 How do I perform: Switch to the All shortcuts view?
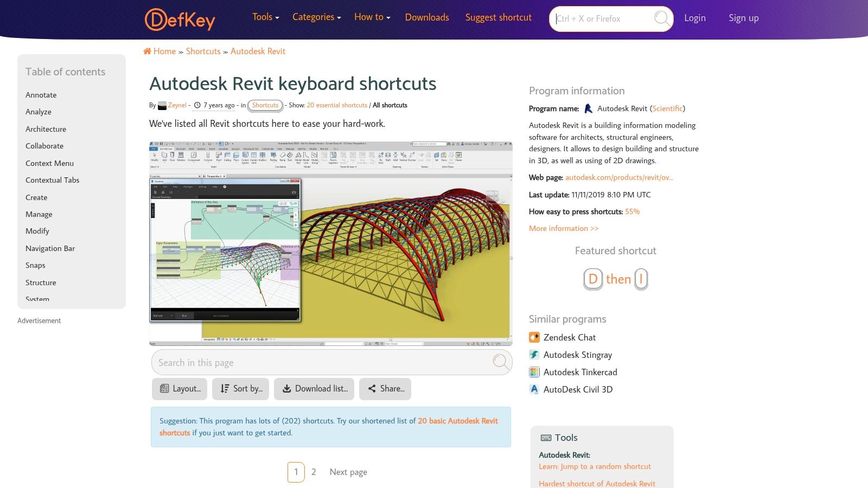pyautogui.click(x=390, y=105)
